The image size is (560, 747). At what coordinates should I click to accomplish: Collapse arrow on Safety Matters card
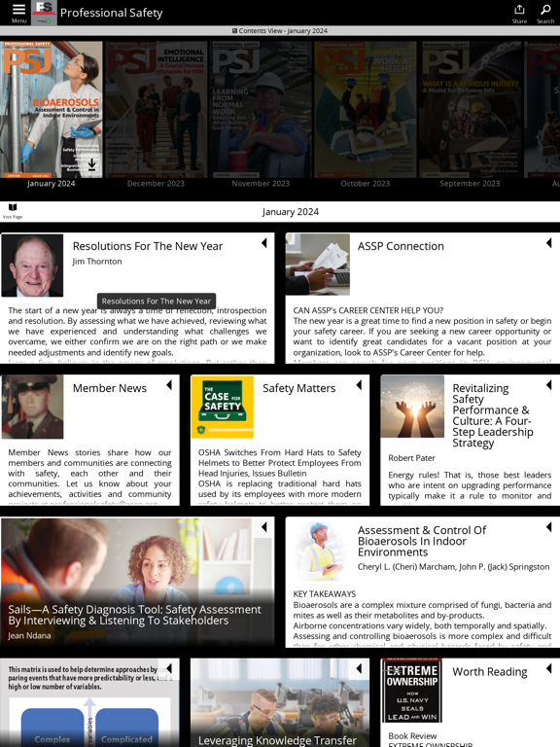click(x=359, y=385)
